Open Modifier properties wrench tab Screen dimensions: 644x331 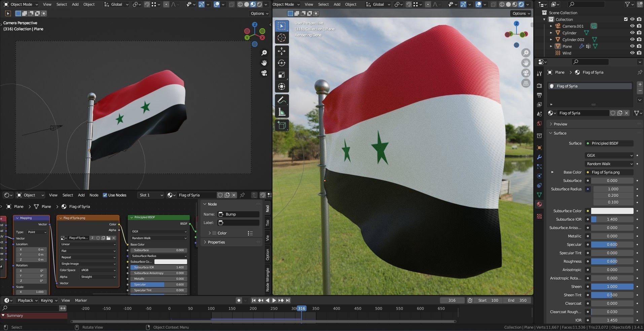point(539,157)
